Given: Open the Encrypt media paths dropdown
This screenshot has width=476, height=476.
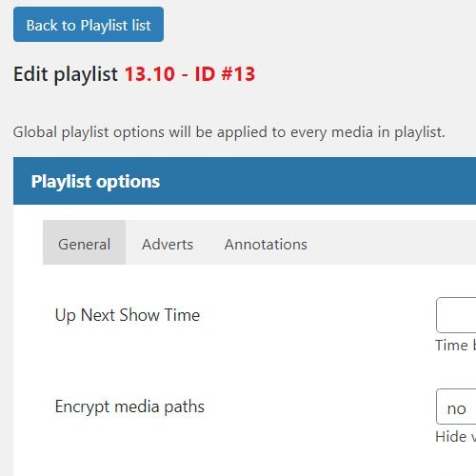Looking at the screenshot, I should click(x=456, y=407).
